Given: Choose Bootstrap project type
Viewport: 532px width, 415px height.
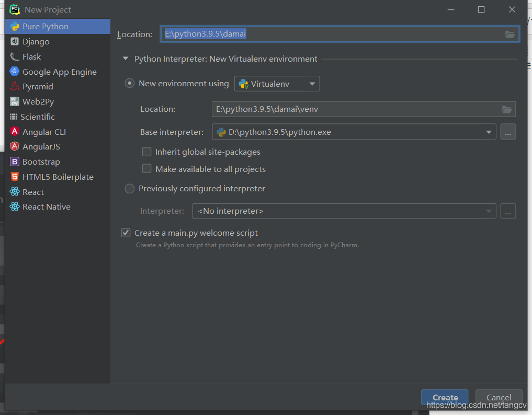Looking at the screenshot, I should (x=58, y=162).
